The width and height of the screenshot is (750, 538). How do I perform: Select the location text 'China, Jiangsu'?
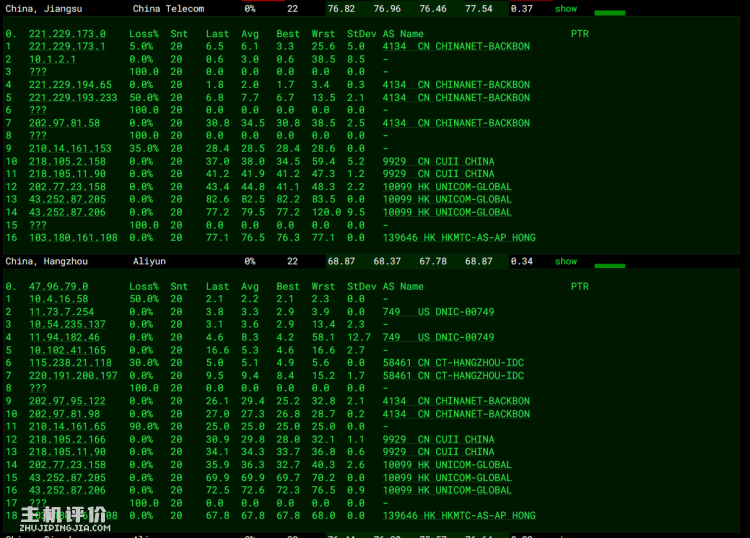pos(44,9)
